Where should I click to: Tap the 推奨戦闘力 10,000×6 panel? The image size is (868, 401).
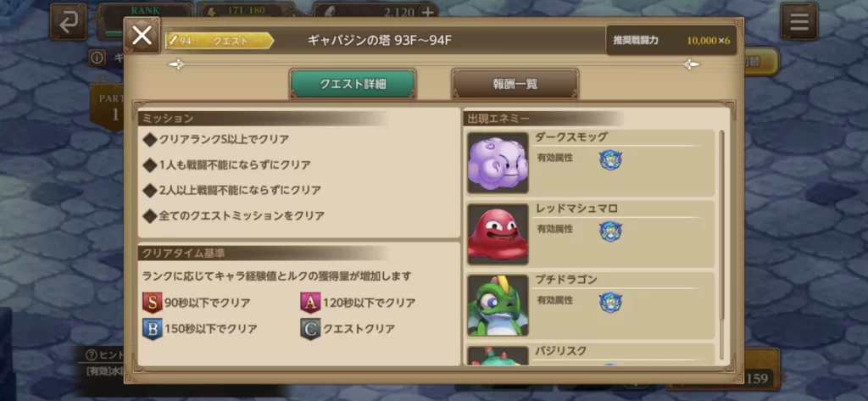671,41
